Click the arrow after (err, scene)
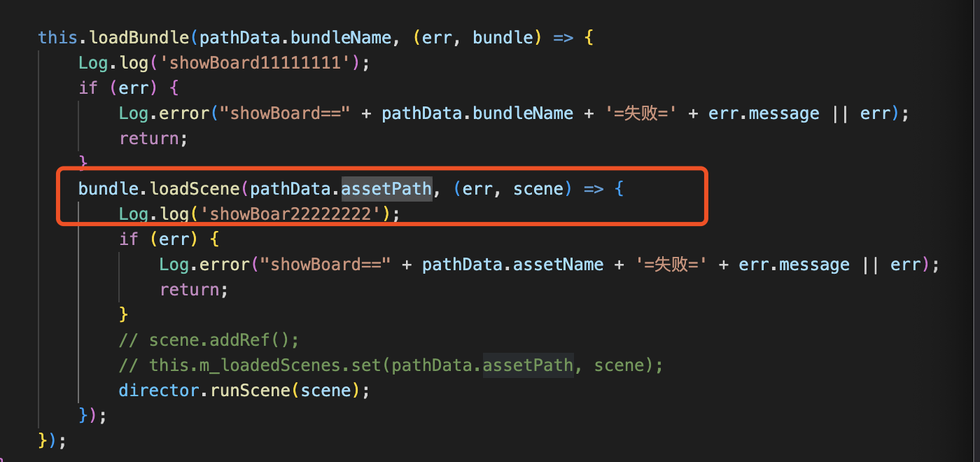980x462 pixels. click(593, 189)
